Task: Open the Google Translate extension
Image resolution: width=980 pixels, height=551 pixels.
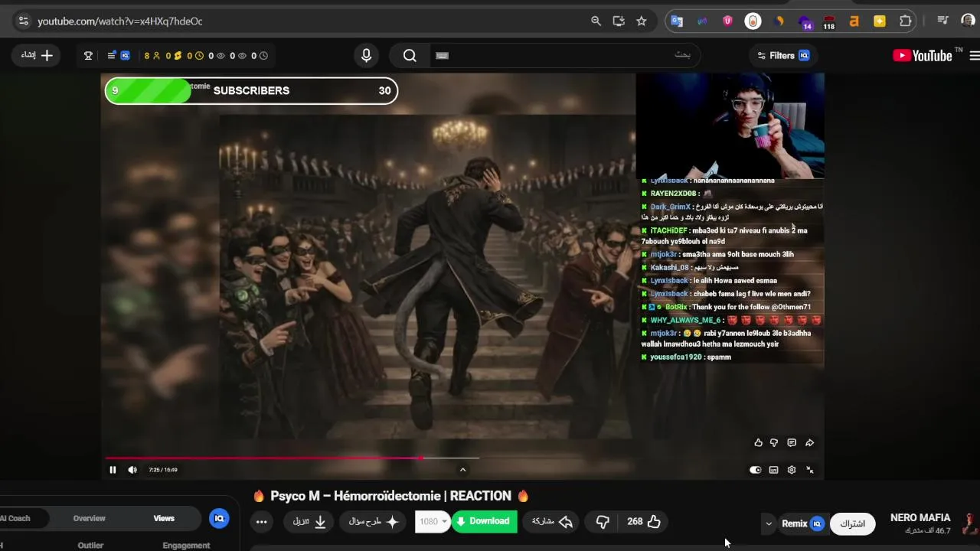Action: point(677,21)
